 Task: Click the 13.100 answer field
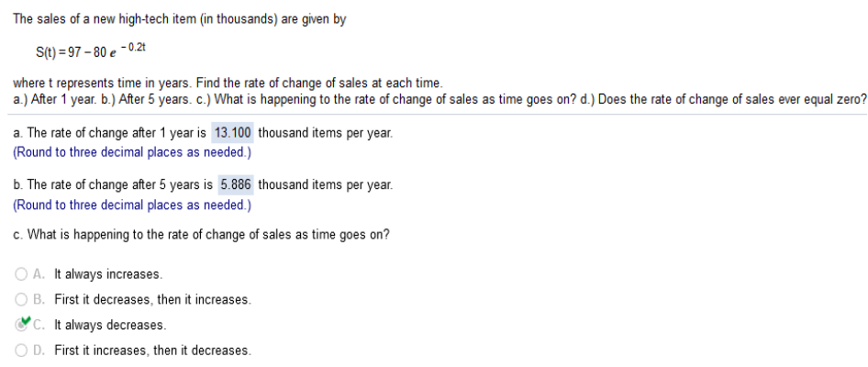pyautogui.click(x=232, y=133)
